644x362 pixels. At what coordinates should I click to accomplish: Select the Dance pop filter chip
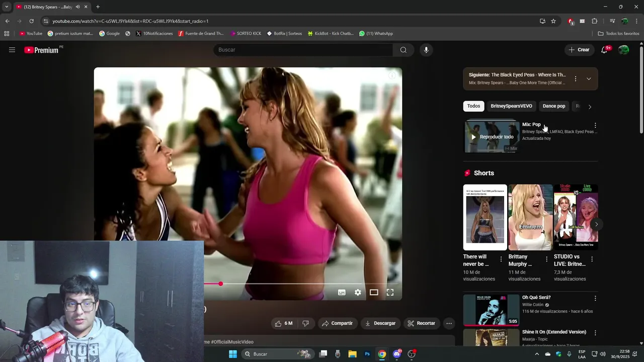(x=554, y=106)
